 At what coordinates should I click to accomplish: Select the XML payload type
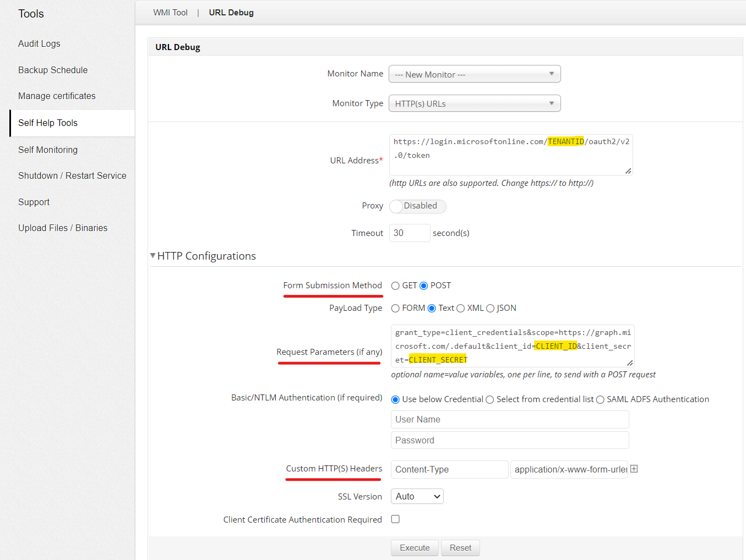tap(460, 309)
